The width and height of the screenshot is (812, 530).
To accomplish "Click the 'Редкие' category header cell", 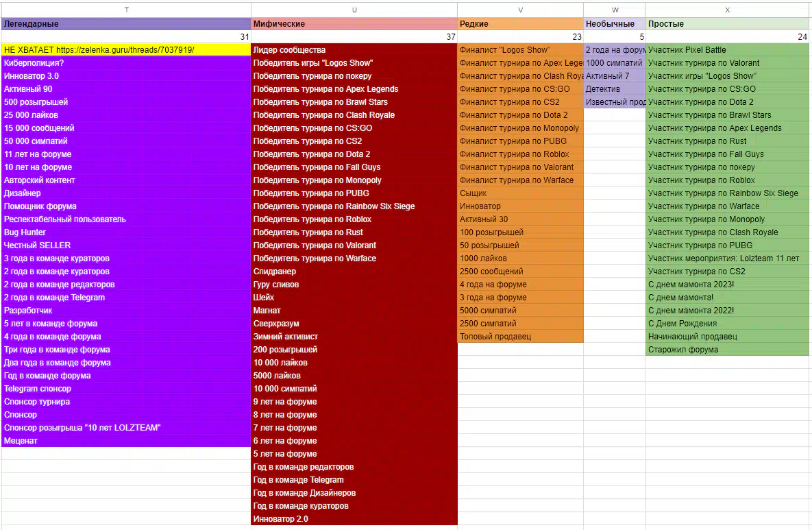I will (x=521, y=24).
